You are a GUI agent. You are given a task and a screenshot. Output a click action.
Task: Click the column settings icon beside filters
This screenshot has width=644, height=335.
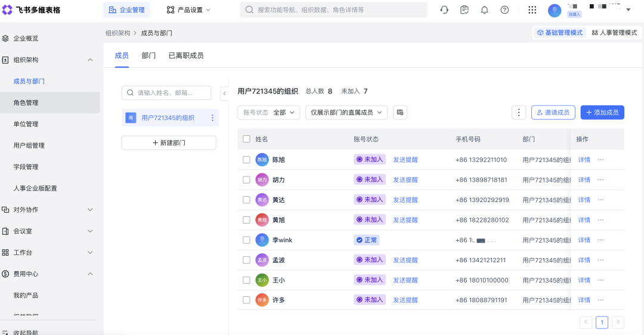point(400,112)
